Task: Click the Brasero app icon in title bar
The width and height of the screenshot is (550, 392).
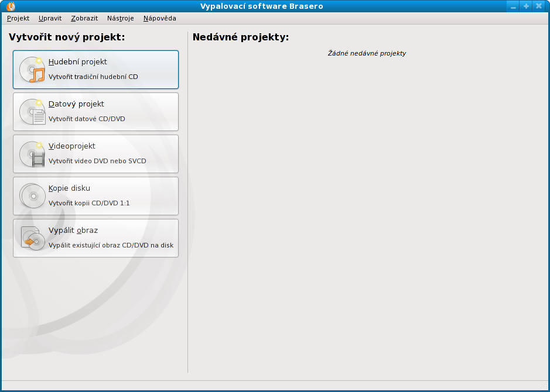Action: 11,6
